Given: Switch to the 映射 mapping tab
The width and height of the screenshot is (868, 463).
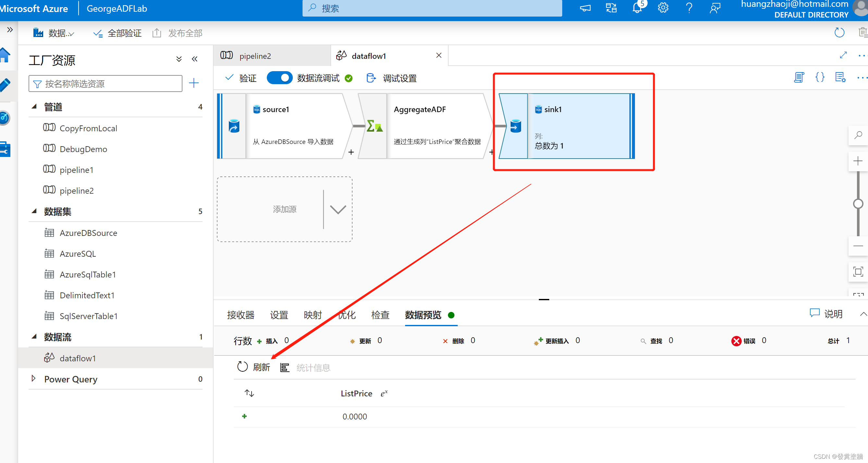Looking at the screenshot, I should tap(312, 315).
